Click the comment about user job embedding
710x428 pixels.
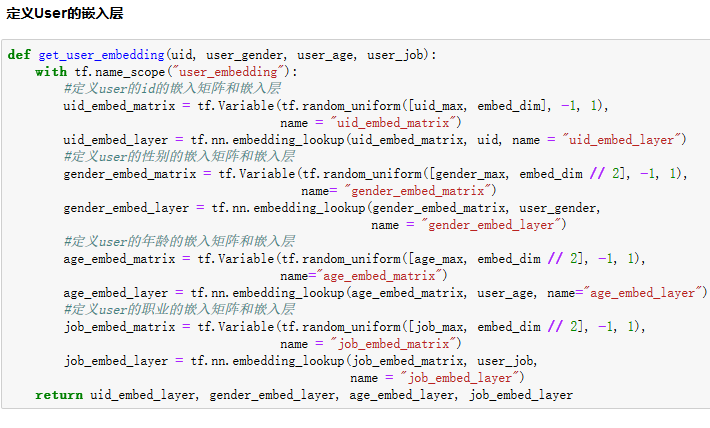(x=179, y=310)
